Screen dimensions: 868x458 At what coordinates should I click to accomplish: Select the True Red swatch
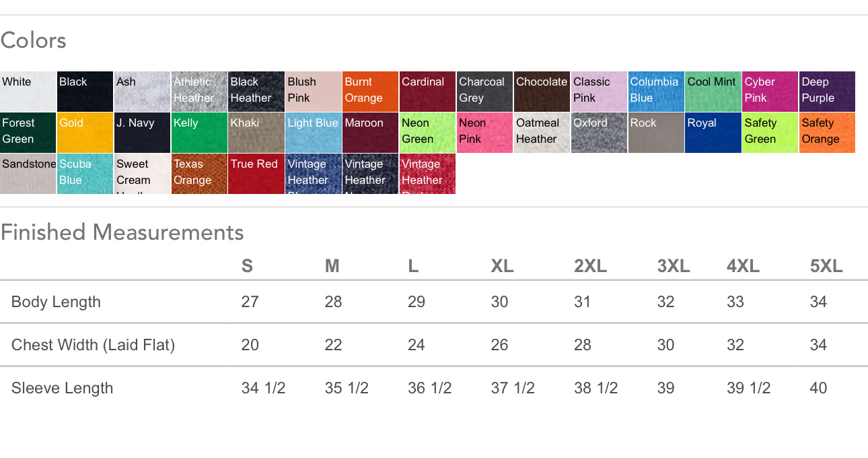tap(256, 174)
